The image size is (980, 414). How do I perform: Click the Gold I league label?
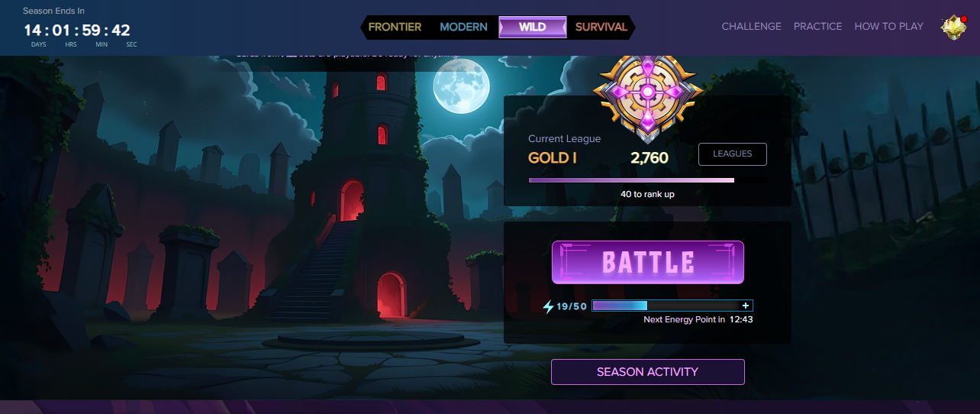click(553, 158)
